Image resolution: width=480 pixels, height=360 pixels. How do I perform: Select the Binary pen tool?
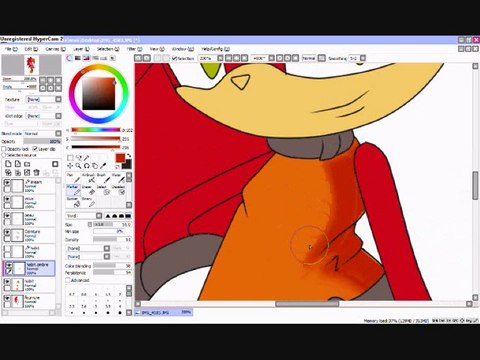pyautogui.click(x=89, y=202)
